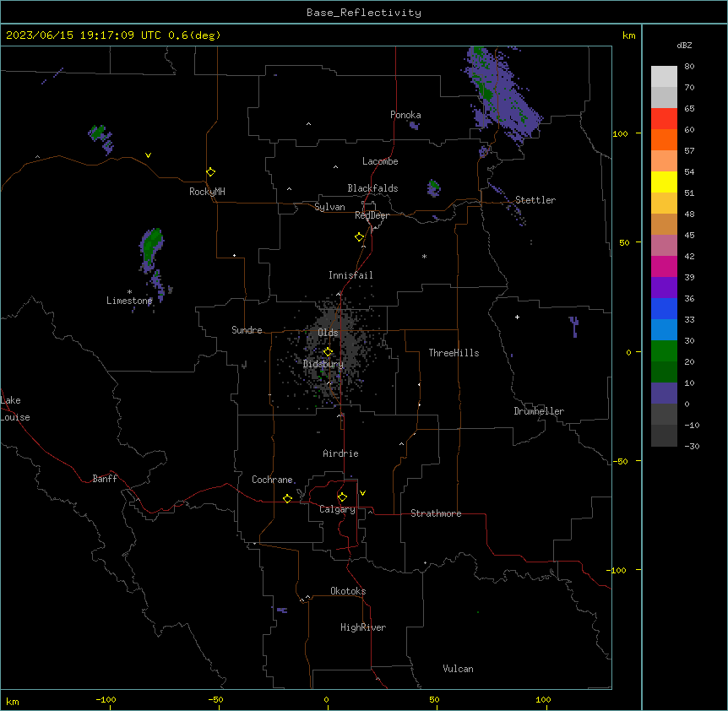Click the Drumheller label

click(x=539, y=411)
